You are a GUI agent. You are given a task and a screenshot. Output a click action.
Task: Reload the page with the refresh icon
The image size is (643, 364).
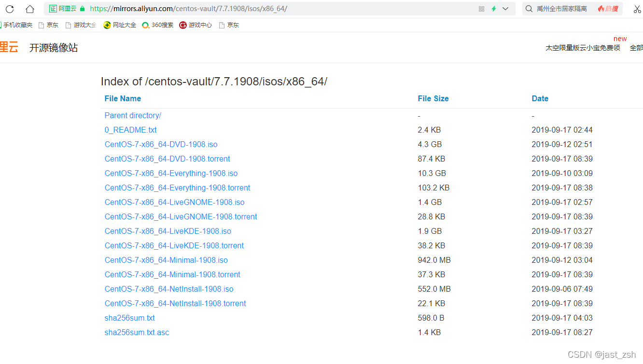pos(10,9)
